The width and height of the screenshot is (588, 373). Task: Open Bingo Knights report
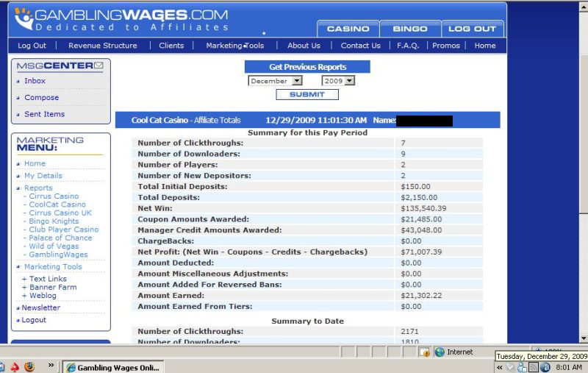pyautogui.click(x=54, y=221)
